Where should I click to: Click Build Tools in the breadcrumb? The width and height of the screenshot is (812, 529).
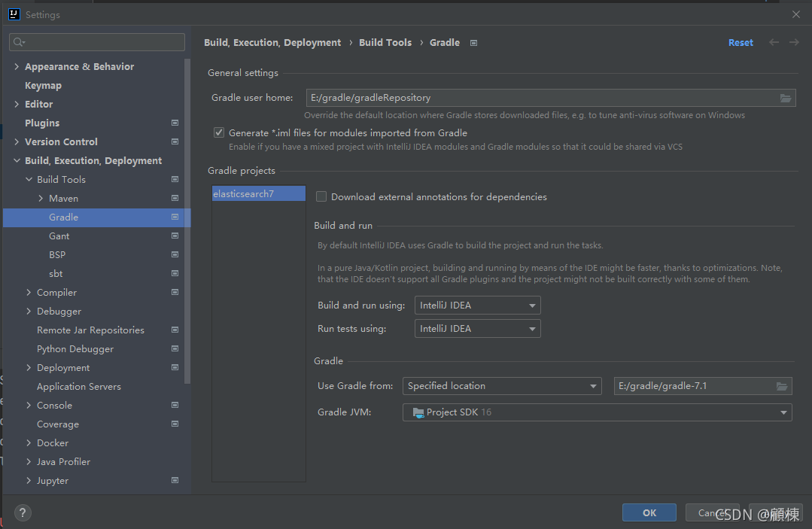385,42
